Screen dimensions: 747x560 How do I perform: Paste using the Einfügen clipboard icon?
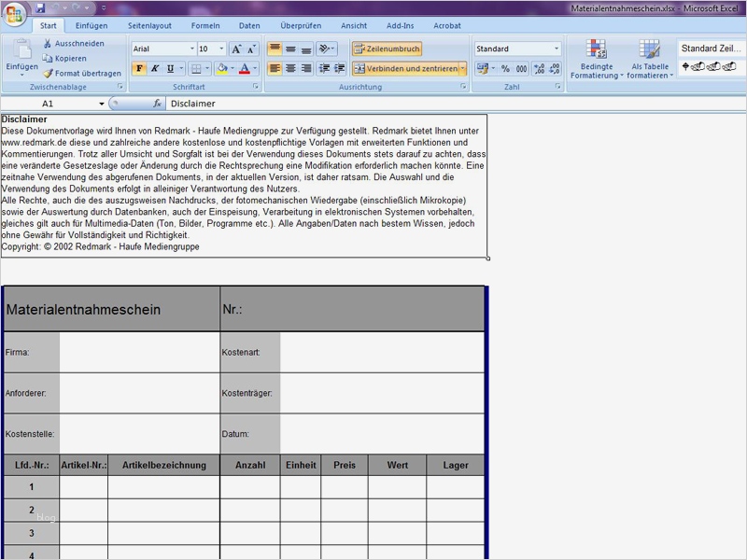pos(21,49)
